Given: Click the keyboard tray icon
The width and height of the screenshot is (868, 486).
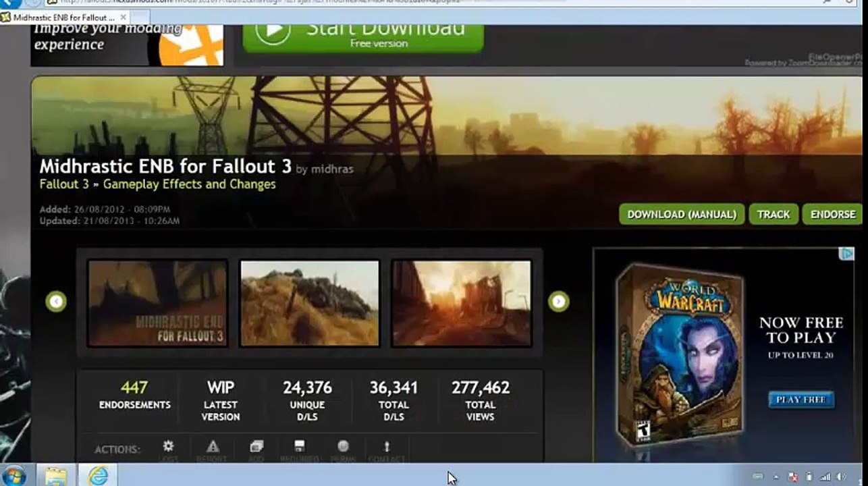Looking at the screenshot, I should pyautogui.click(x=758, y=477).
